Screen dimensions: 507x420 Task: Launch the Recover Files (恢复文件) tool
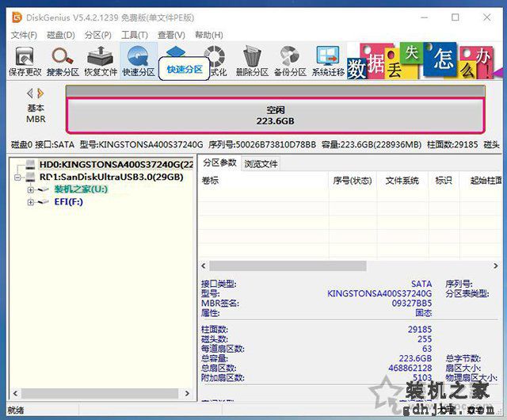[101, 61]
